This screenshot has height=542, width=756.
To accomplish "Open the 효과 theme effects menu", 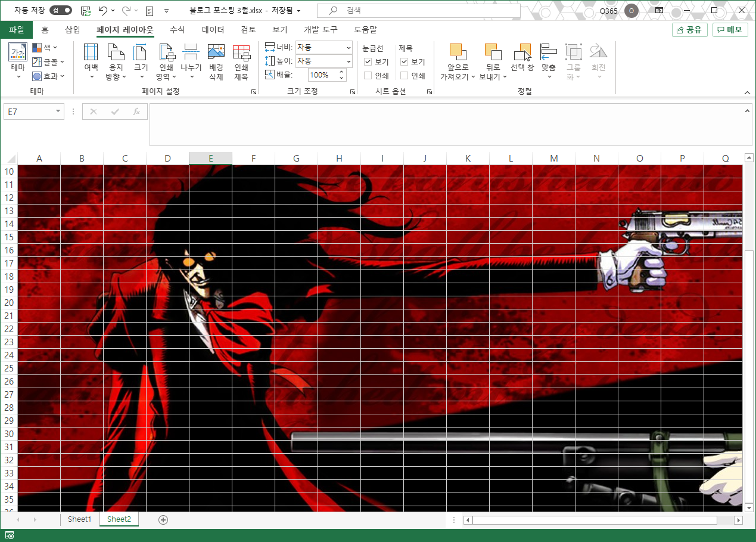I will [x=48, y=76].
